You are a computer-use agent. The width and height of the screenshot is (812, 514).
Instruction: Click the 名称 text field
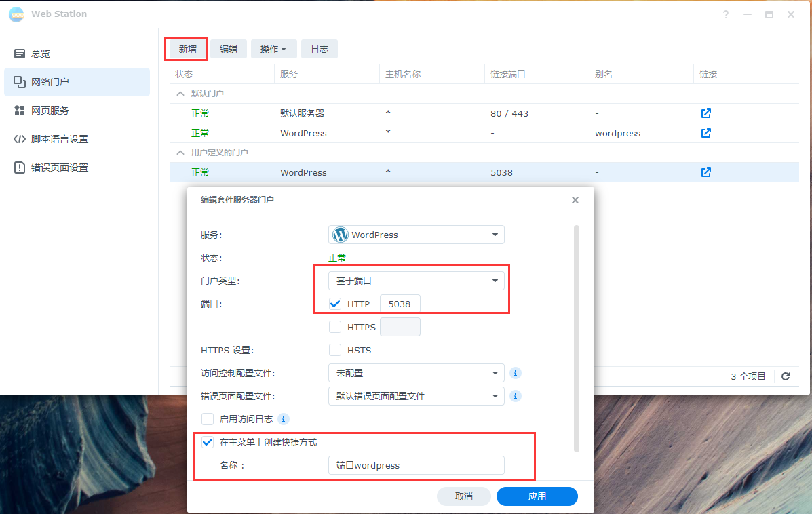point(416,465)
